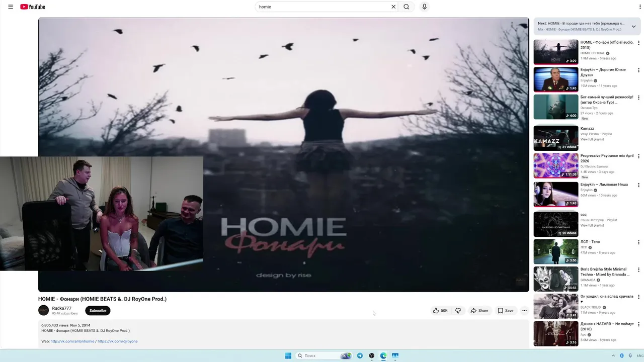Open the "Boris Brejcha Style Minimal Techno" thumbnail
Screen dimensions: 644x362
click(556, 279)
